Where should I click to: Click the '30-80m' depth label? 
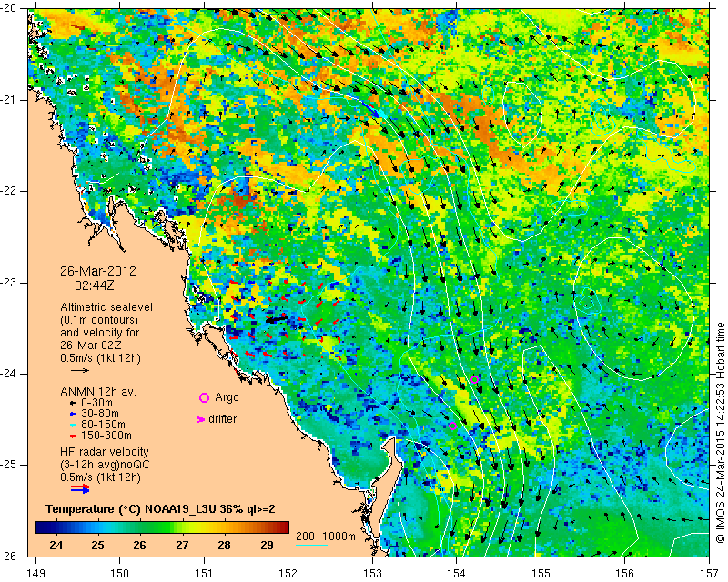pos(100,414)
